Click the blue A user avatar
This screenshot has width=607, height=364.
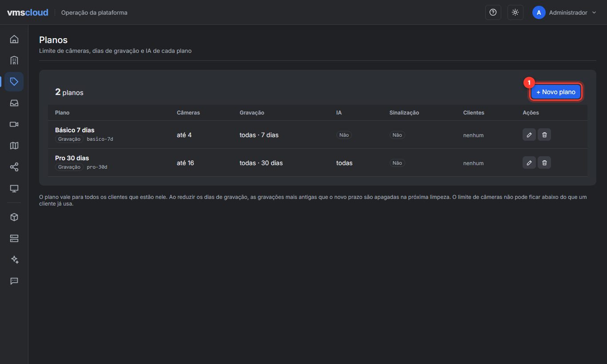point(539,12)
